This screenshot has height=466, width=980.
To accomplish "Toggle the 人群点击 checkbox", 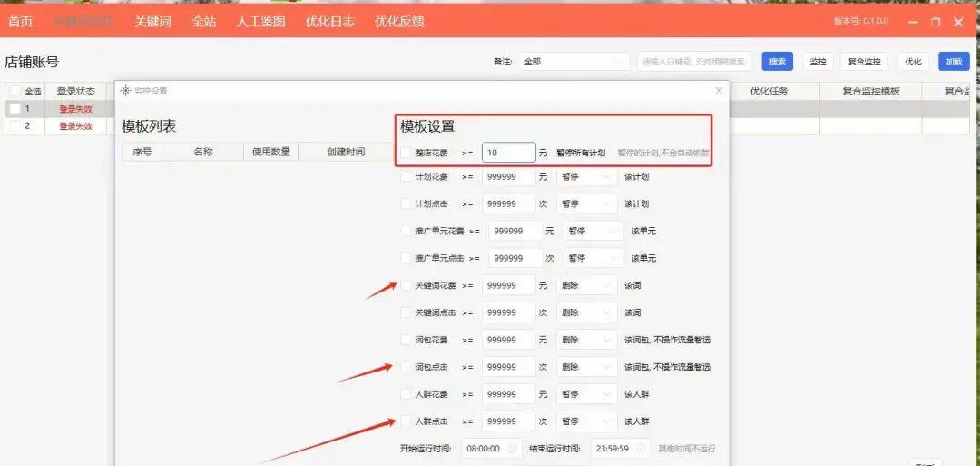I will 406,421.
